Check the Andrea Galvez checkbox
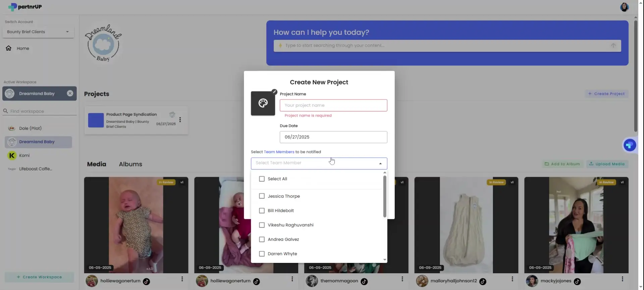Viewport: 644px width, 290px height. coord(262,239)
